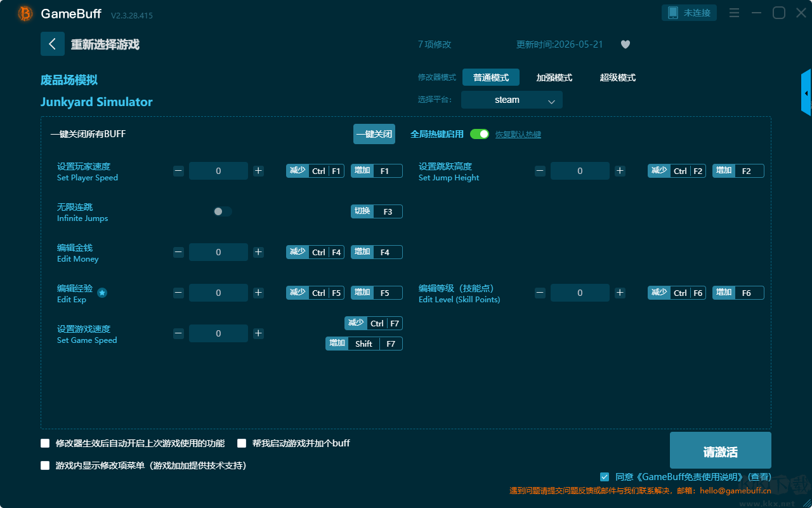Click the 一键关闭 button

[x=374, y=134]
